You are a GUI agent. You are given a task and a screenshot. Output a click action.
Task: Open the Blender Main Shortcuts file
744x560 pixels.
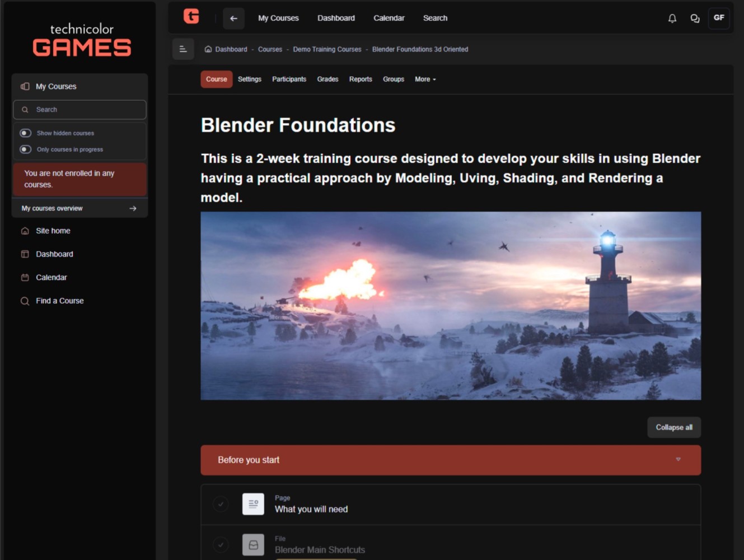point(320,550)
